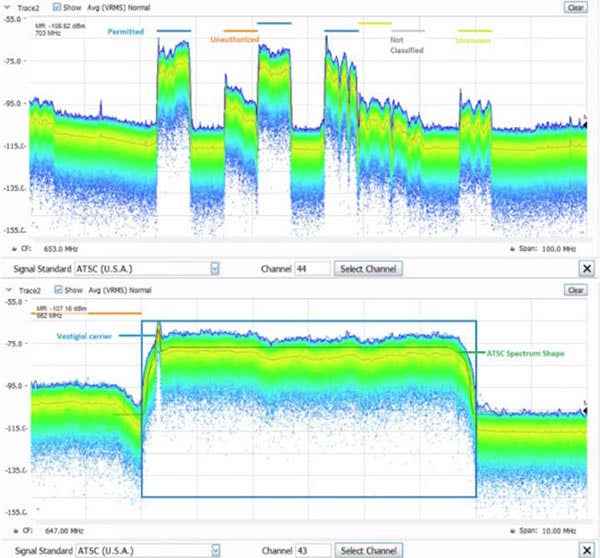Click the Channel field showing 44
Viewport: 600px width, 558px height.
pos(312,269)
